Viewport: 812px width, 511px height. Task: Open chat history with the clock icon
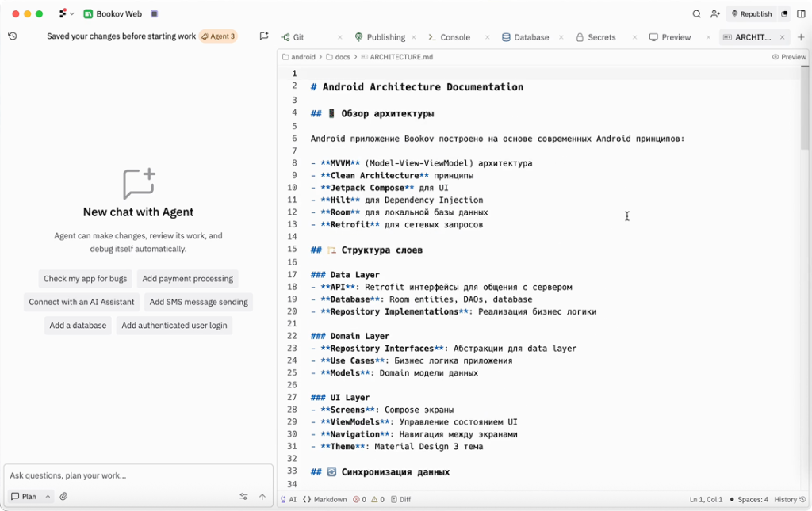[x=13, y=36]
